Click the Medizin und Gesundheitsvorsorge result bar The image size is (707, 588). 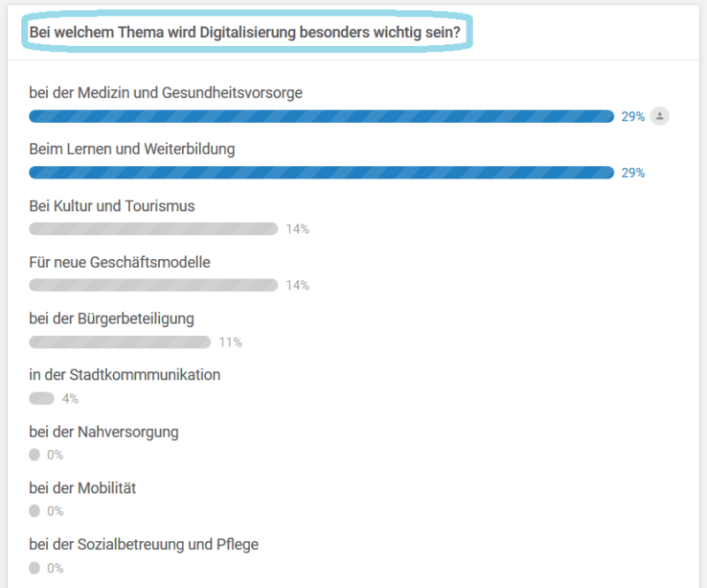321,116
